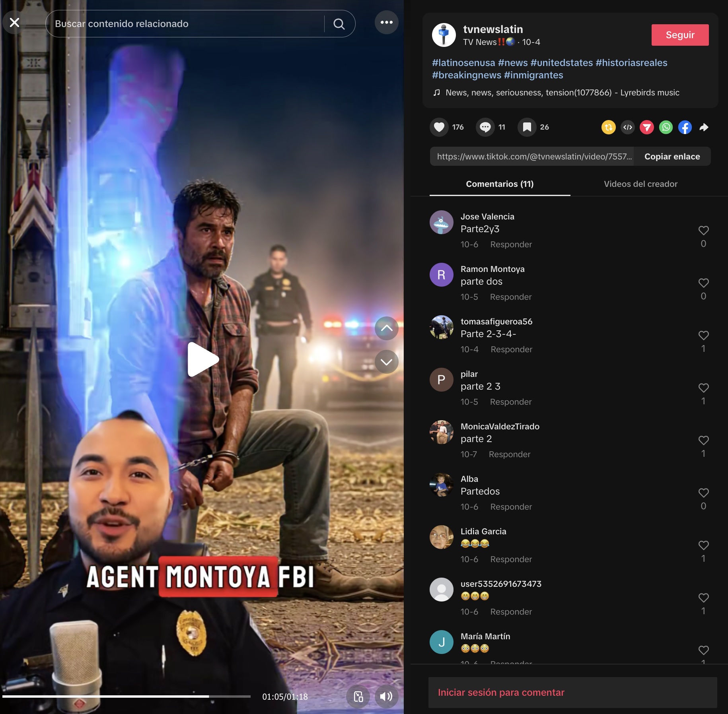728x714 pixels.
Task: Click the Buscar contenido relacionado search field
Action: (x=187, y=24)
